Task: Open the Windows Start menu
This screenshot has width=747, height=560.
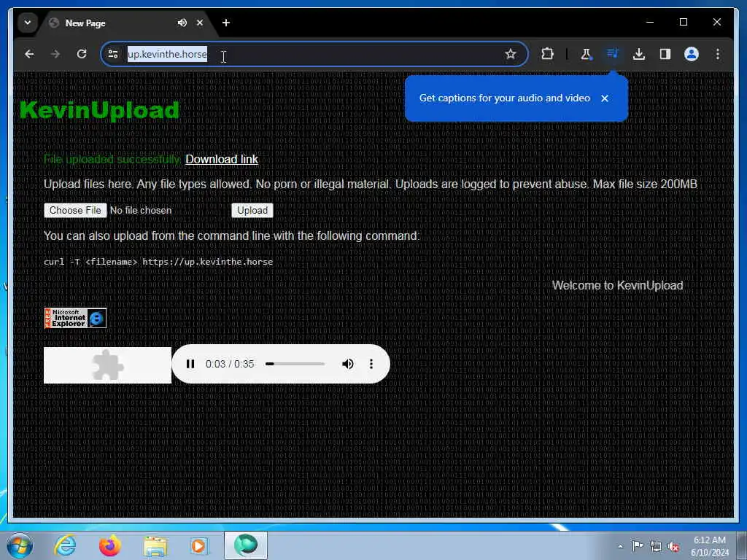Action: click(20, 545)
